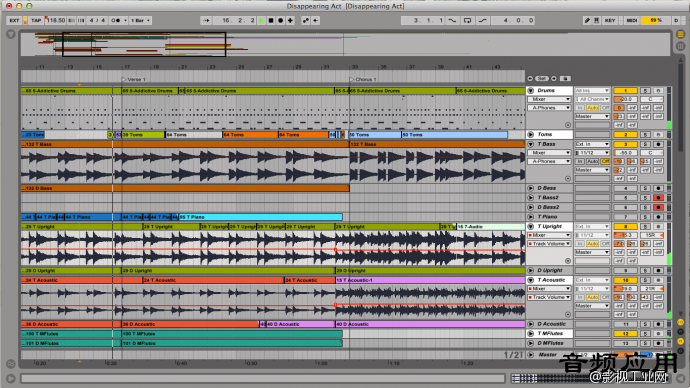This screenshot has height=388, width=690.
Task: Jump to next locator arrow
Action: point(554,78)
